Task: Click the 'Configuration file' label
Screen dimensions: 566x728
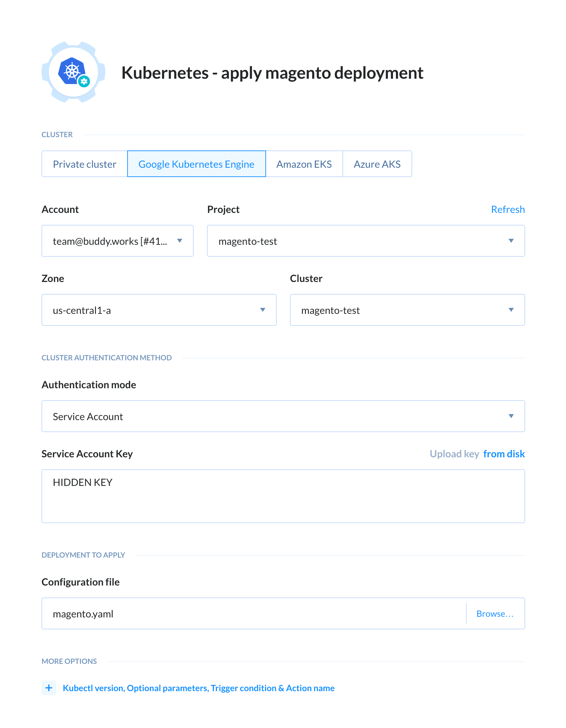Action: (80, 582)
